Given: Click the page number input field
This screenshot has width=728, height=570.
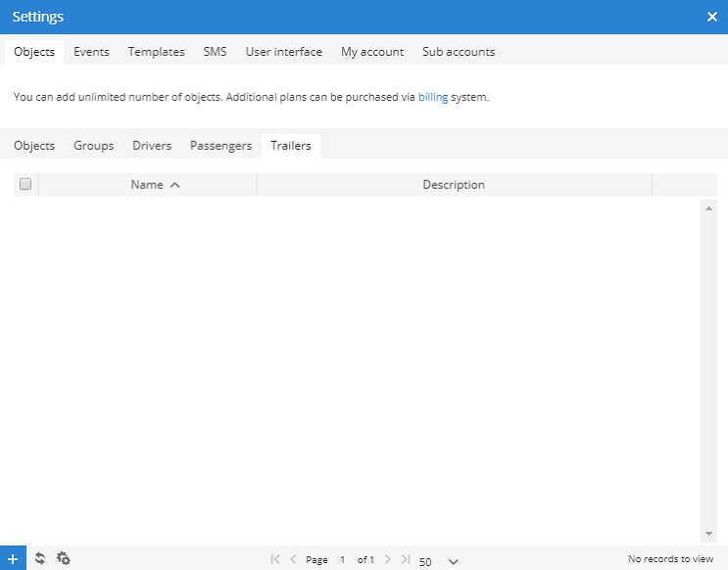Looking at the screenshot, I should [x=343, y=560].
